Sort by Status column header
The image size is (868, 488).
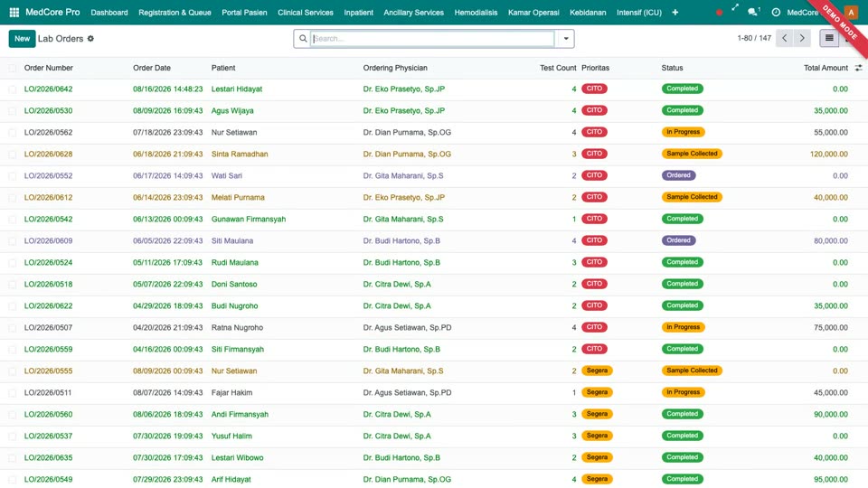coord(672,68)
